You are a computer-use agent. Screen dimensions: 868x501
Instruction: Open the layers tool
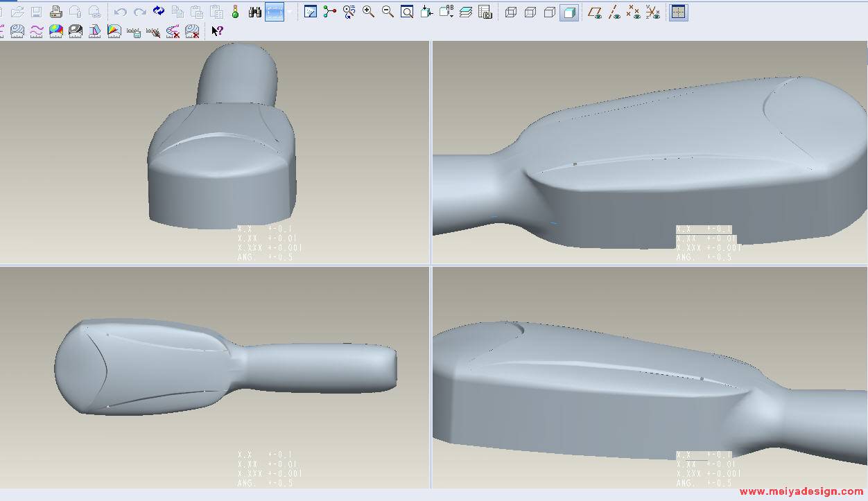point(466,12)
